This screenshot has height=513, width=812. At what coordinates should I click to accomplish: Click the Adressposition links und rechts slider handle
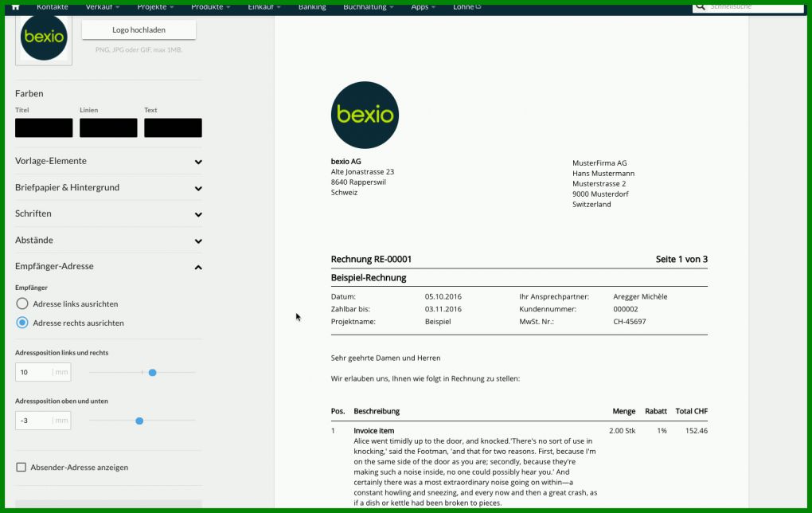152,373
